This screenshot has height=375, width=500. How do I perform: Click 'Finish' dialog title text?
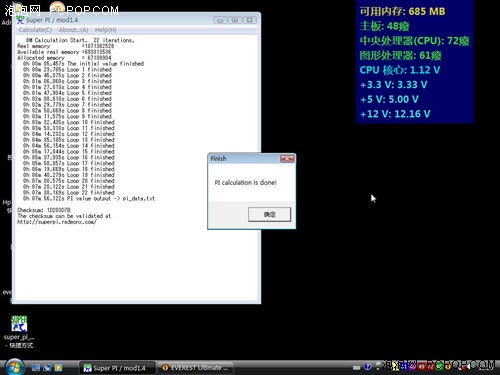(218, 159)
